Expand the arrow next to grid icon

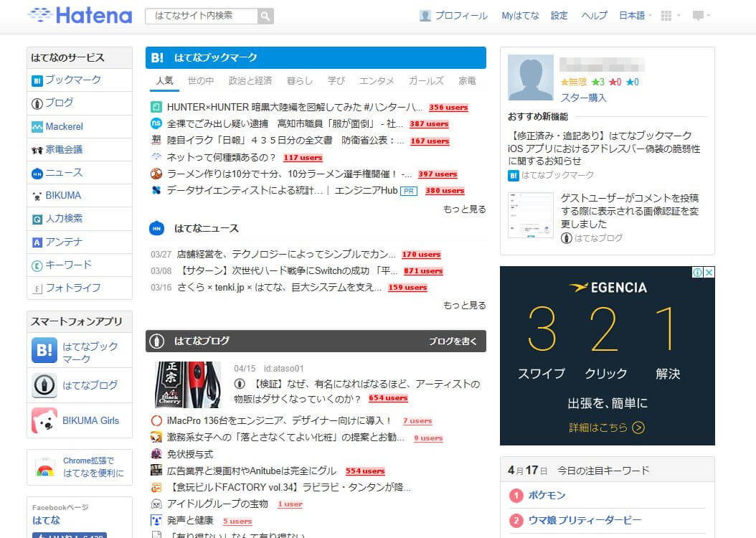pyautogui.click(x=679, y=16)
